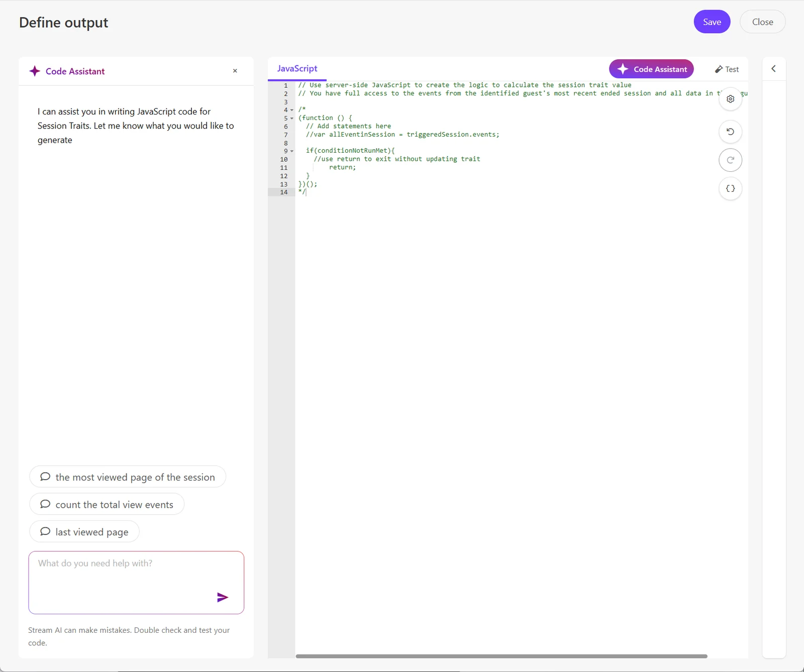Click the format code braces icon
The image size is (804, 672).
tap(731, 188)
